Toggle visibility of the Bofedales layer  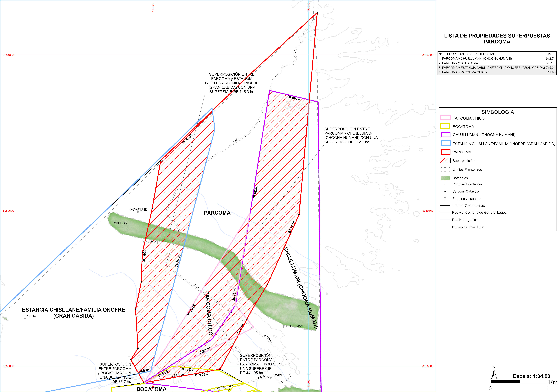[445, 178]
